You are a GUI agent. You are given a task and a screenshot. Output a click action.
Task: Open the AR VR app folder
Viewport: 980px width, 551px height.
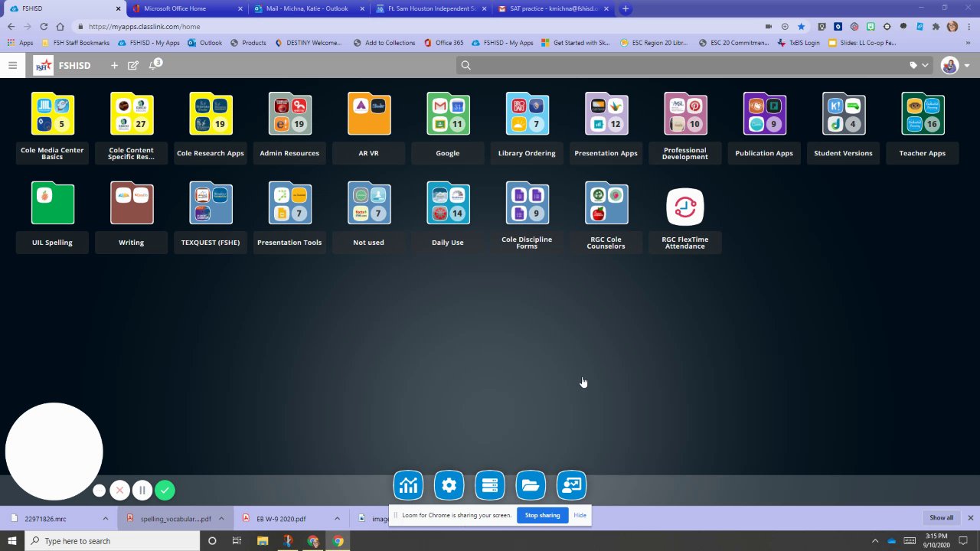(x=369, y=115)
